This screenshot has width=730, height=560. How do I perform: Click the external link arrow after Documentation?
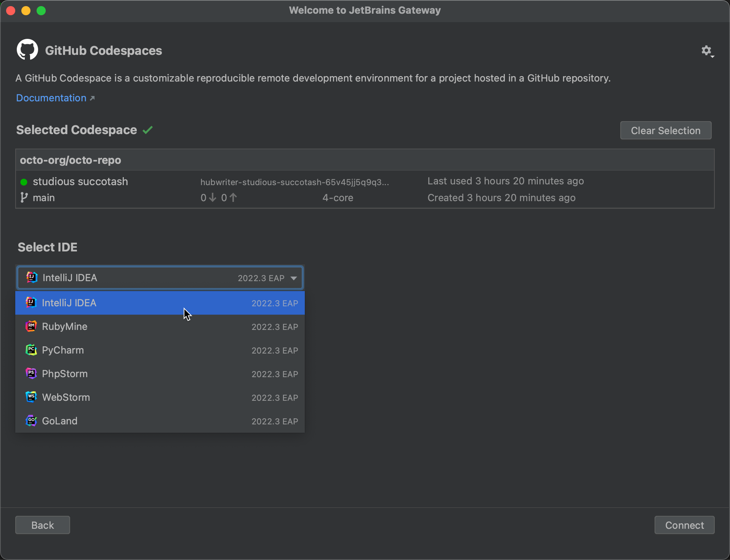click(92, 98)
